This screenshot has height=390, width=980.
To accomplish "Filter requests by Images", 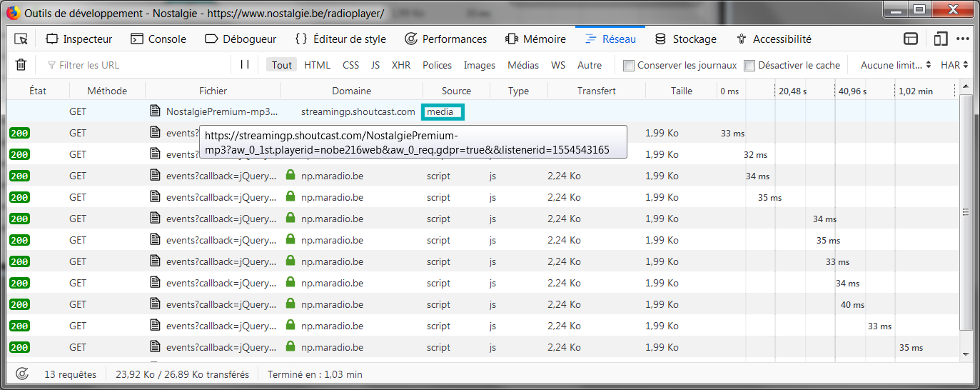I will (x=480, y=65).
